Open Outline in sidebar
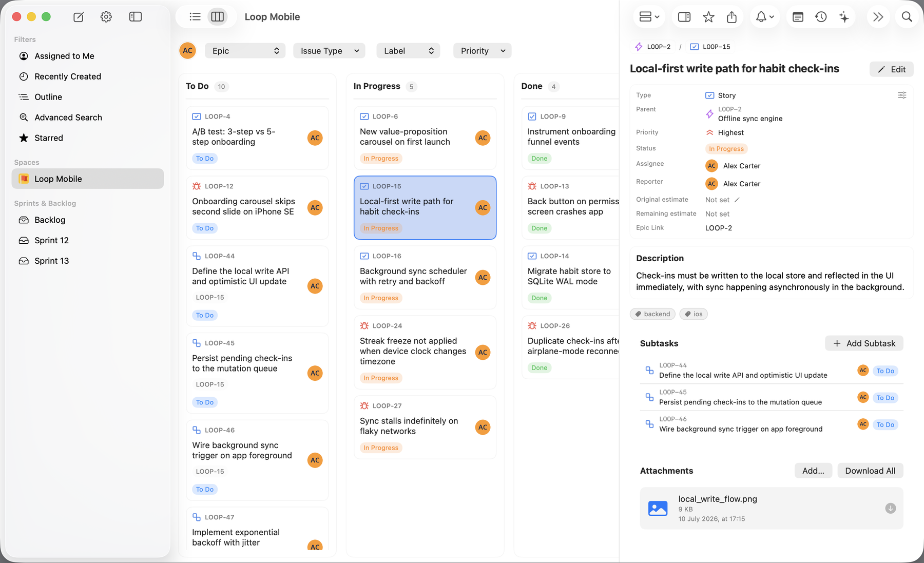The image size is (924, 563). tap(88, 97)
